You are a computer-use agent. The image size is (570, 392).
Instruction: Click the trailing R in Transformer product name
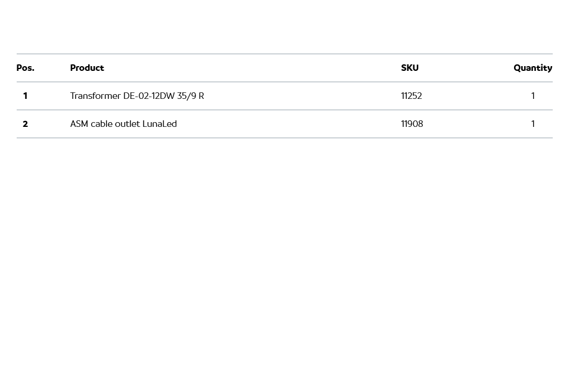pyautogui.click(x=201, y=96)
